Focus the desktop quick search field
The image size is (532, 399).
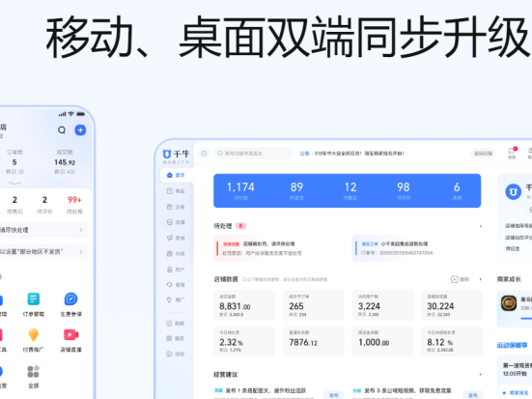tap(254, 154)
